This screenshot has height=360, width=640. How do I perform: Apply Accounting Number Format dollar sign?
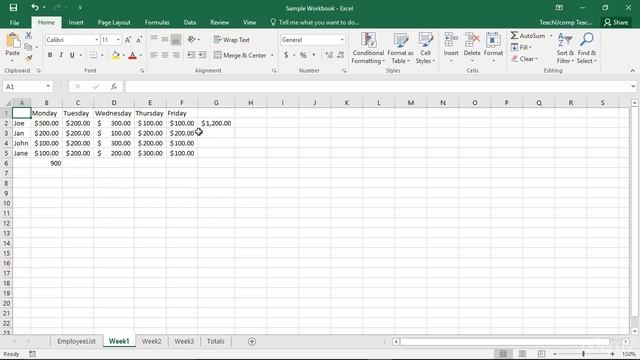click(x=286, y=55)
